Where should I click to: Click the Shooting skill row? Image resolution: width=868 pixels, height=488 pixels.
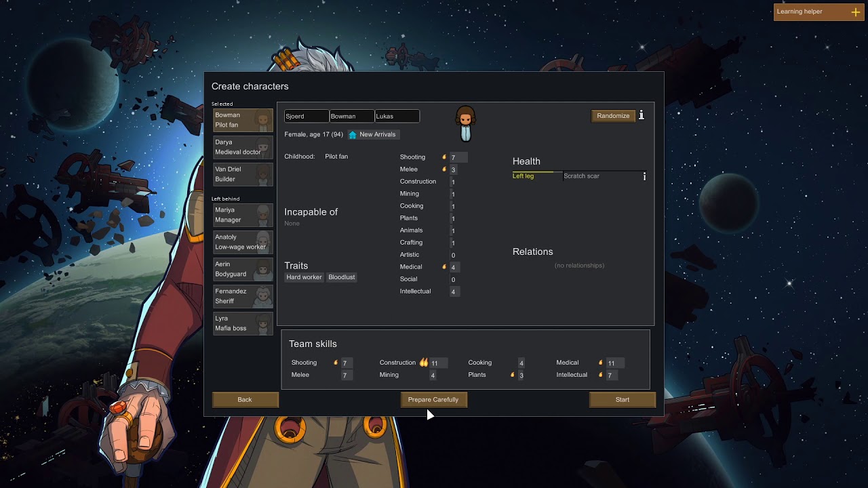[433, 157]
